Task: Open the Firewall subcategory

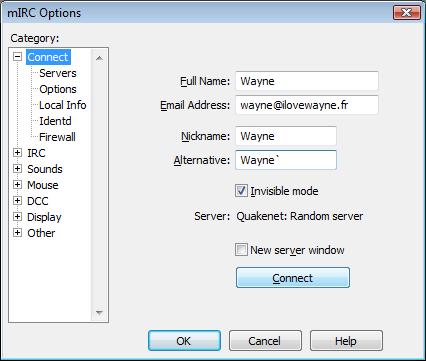Action: pyautogui.click(x=57, y=137)
